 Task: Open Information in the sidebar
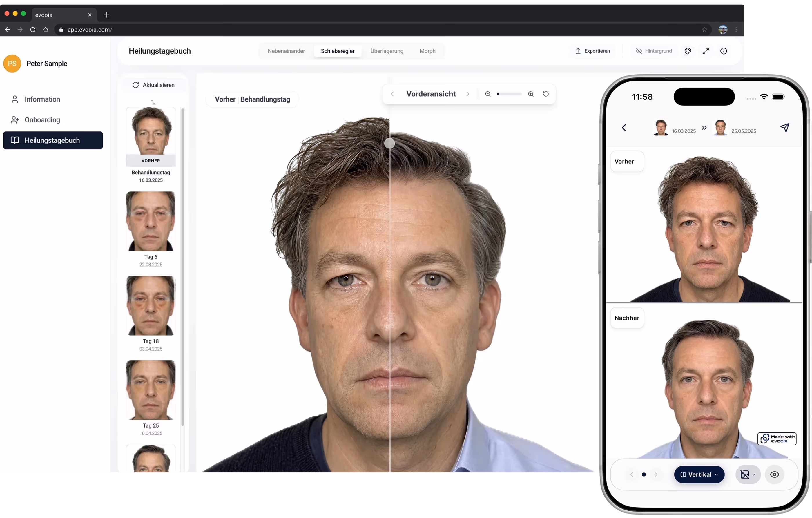point(53,99)
